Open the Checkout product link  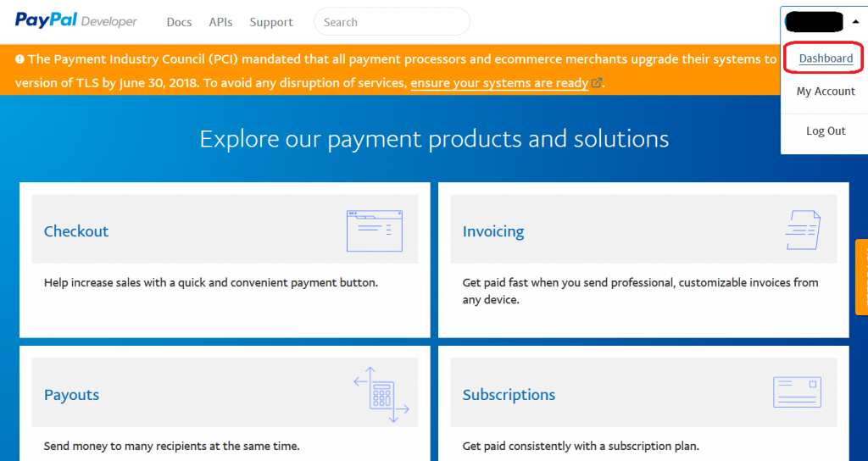click(76, 231)
